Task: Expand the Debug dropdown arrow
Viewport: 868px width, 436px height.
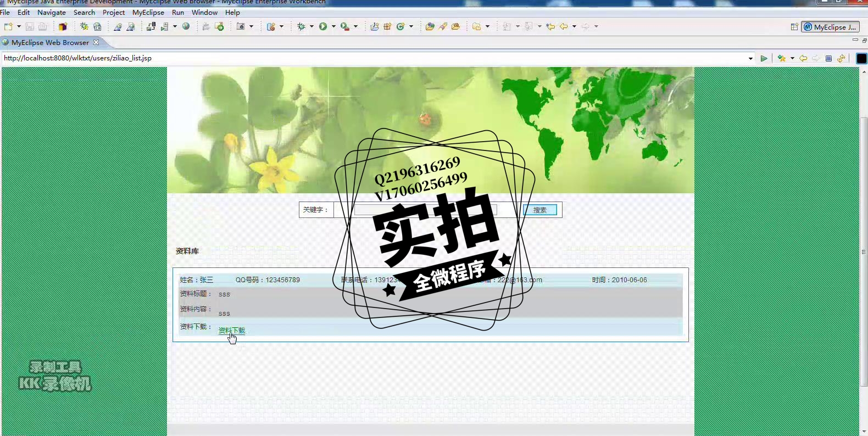Action: click(x=311, y=26)
